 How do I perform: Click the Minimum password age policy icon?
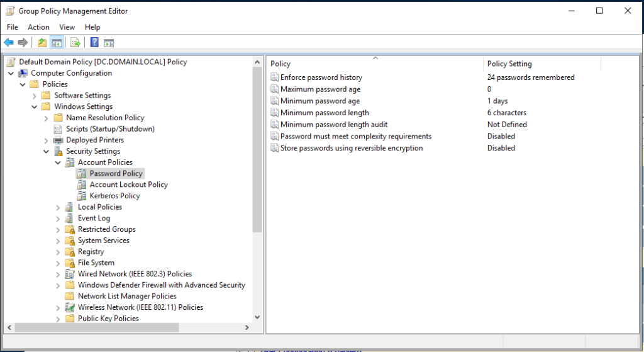pyautogui.click(x=274, y=101)
